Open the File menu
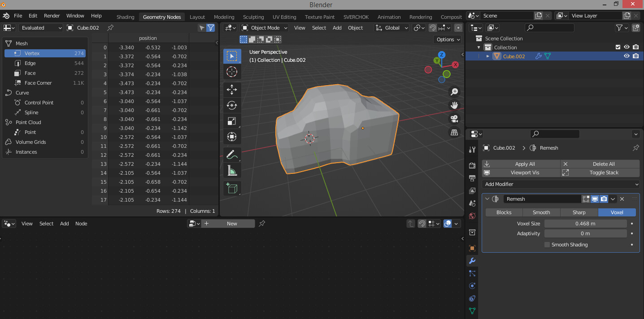 [x=18, y=16]
